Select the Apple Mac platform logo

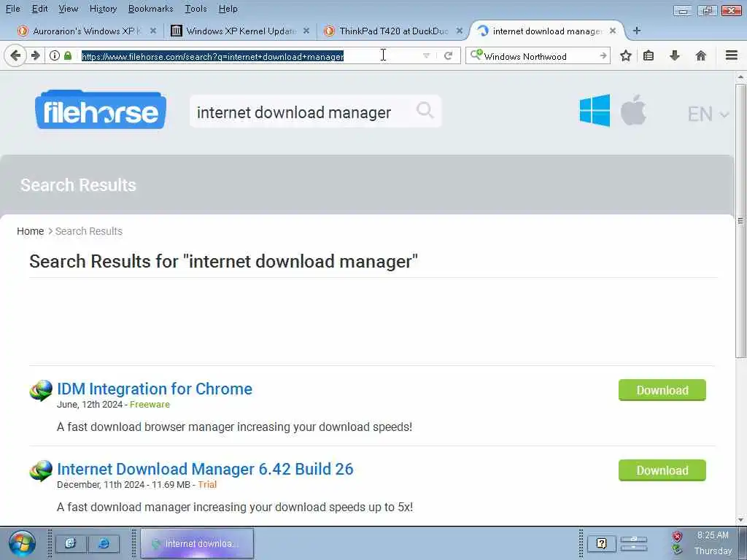(633, 110)
